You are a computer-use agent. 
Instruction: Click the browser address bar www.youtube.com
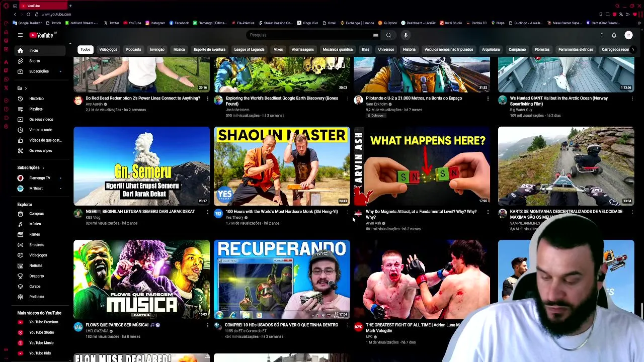[x=56, y=14]
